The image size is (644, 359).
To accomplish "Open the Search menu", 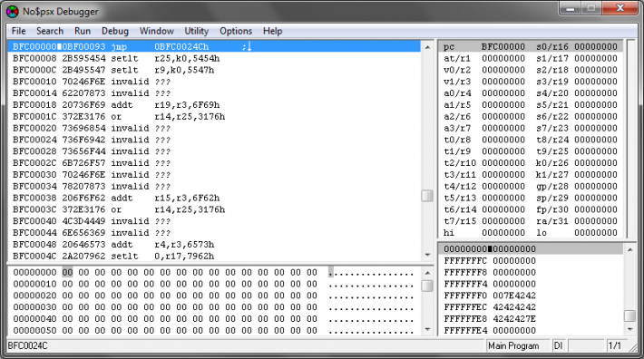I will click(50, 31).
